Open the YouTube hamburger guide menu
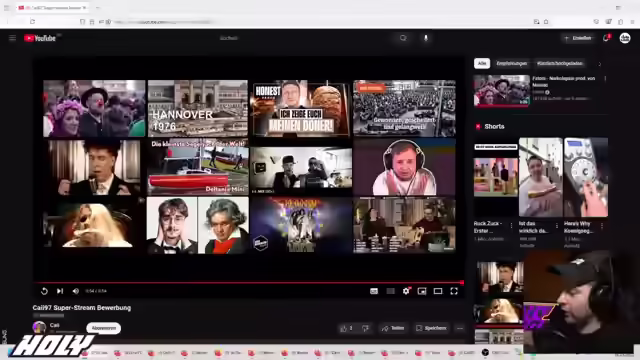The height and width of the screenshot is (360, 640). click(x=12, y=38)
